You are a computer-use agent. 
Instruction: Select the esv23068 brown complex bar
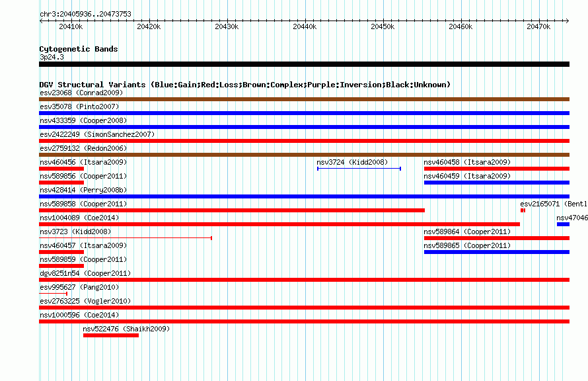point(304,99)
